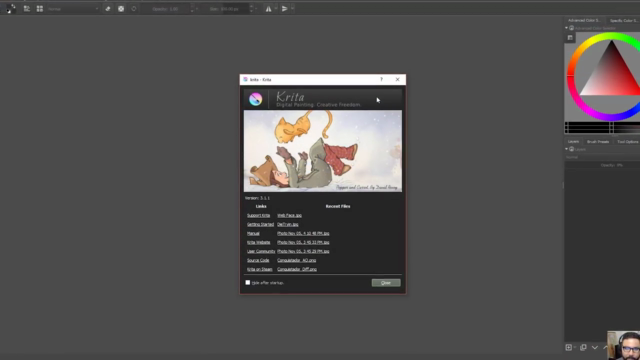Screen dimensions: 640x360
Task: Toggle vertical mirror tool icon
Action: tap(284, 9)
